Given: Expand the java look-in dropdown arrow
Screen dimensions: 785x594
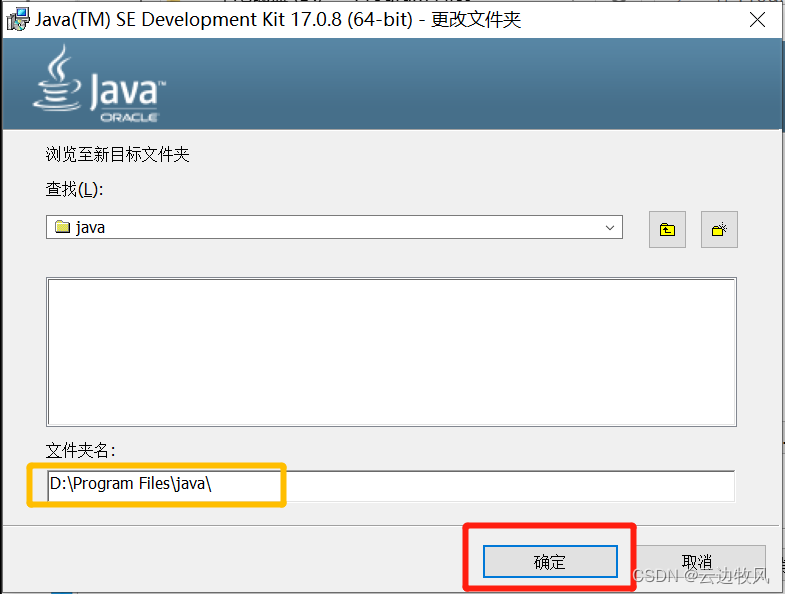Looking at the screenshot, I should tap(609, 227).
